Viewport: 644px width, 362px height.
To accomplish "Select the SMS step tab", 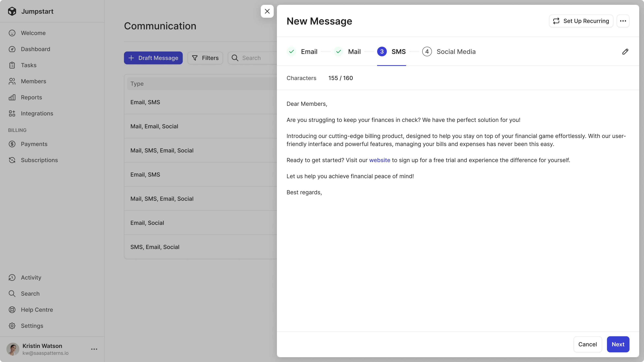I will click(x=391, y=51).
